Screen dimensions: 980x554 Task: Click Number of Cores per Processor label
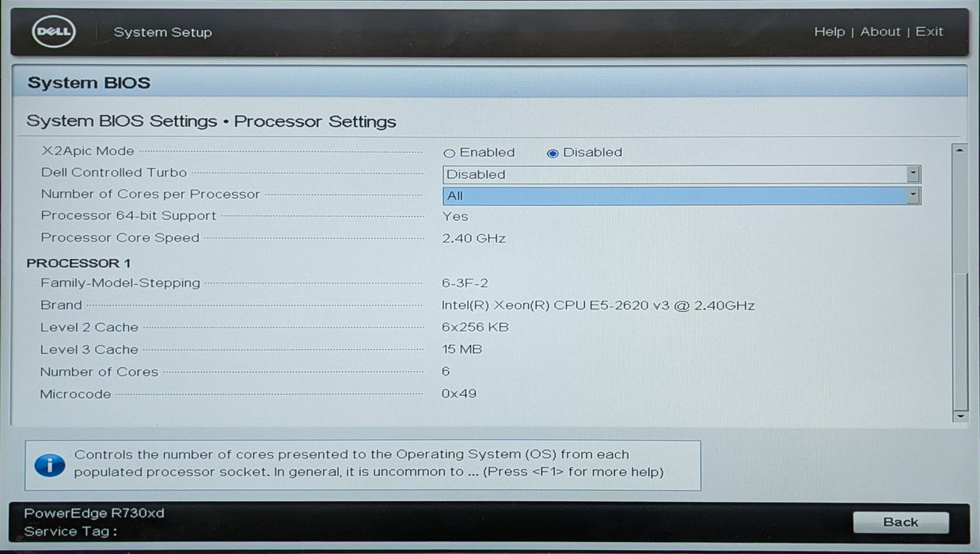click(x=150, y=194)
